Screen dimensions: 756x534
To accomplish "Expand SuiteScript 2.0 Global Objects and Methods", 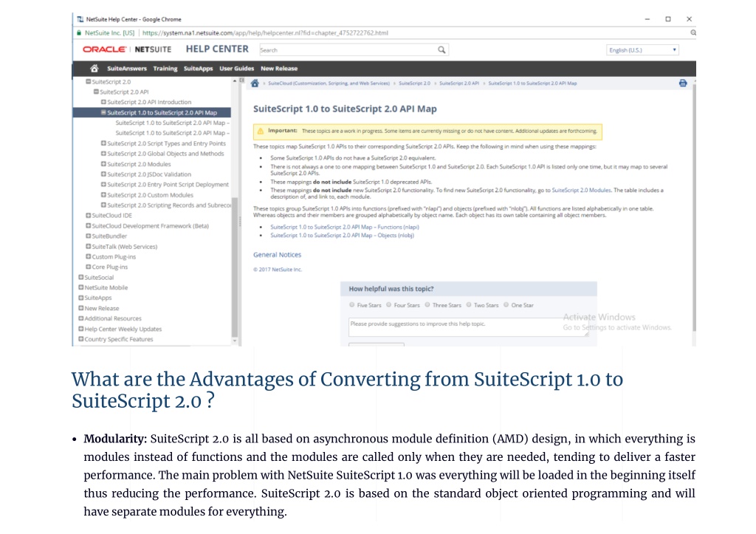I will pyautogui.click(x=103, y=154).
